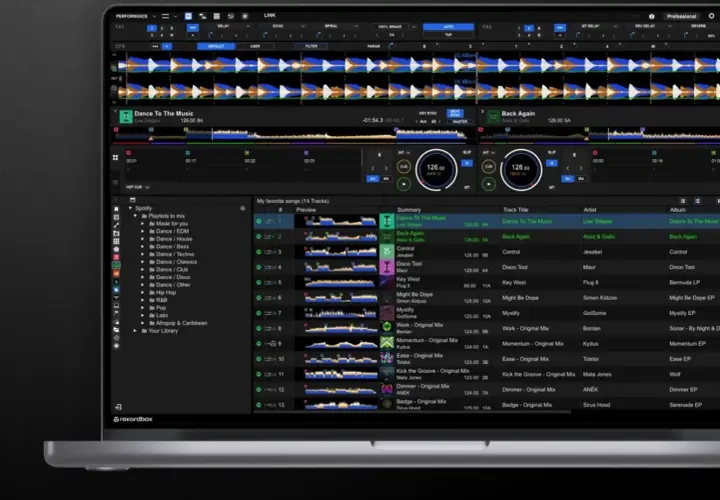Image resolution: width=720 pixels, height=500 pixels.
Task: Expand the Hip Hop folder
Action: (x=142, y=292)
